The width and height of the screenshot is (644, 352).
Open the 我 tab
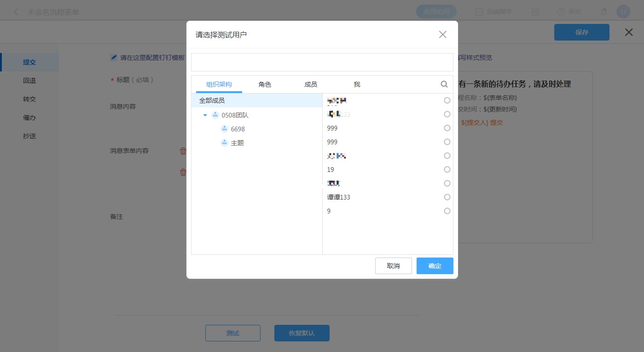click(x=357, y=84)
